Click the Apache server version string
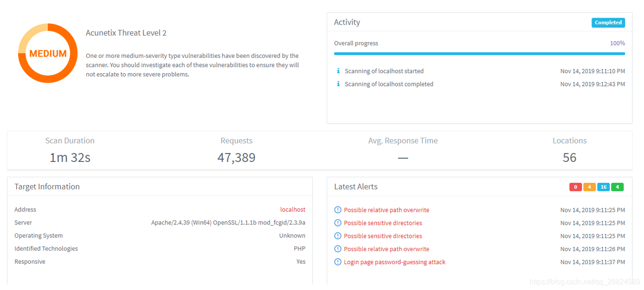 click(x=228, y=223)
